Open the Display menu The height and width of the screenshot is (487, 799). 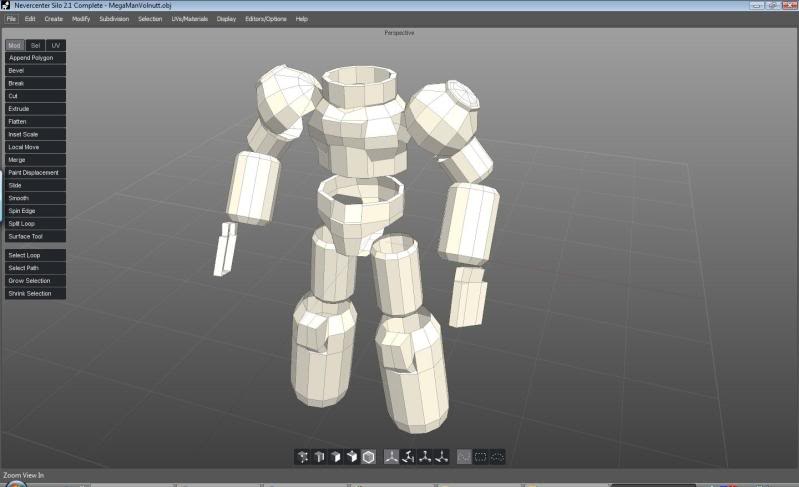(226, 19)
